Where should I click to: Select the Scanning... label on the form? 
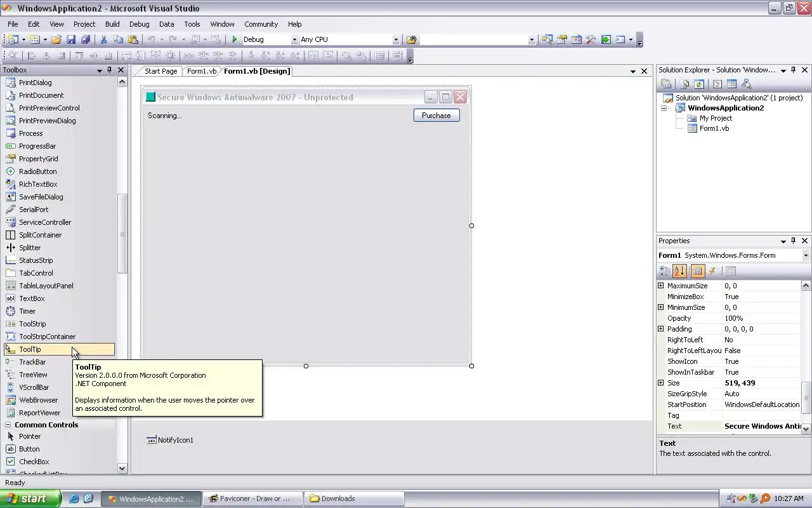click(x=165, y=116)
